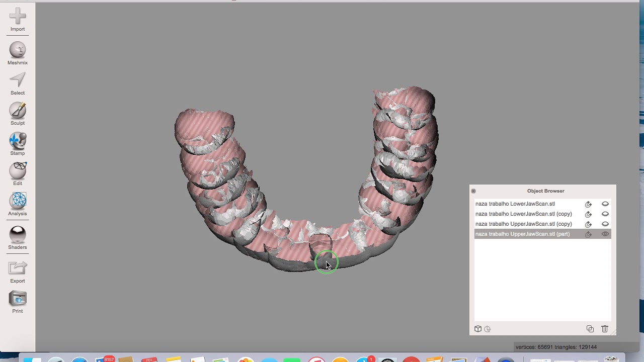Toggle magnet target for UpperJawScan.stl (part)

[x=588, y=234]
